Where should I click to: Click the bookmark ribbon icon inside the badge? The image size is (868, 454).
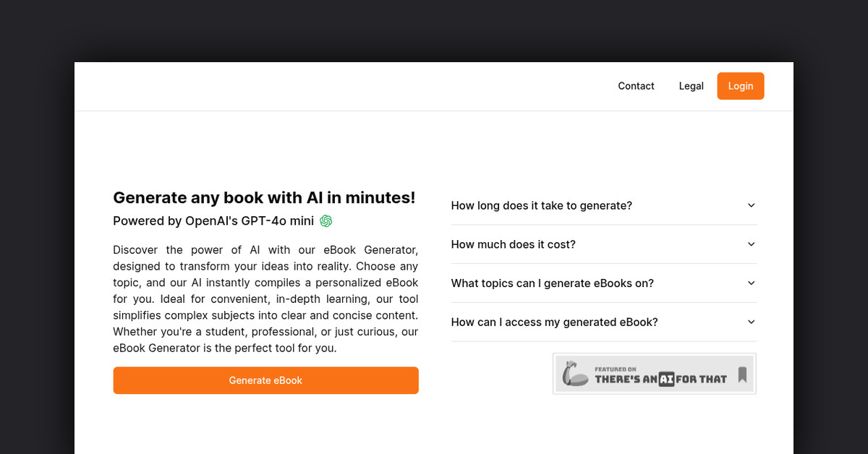click(x=742, y=374)
